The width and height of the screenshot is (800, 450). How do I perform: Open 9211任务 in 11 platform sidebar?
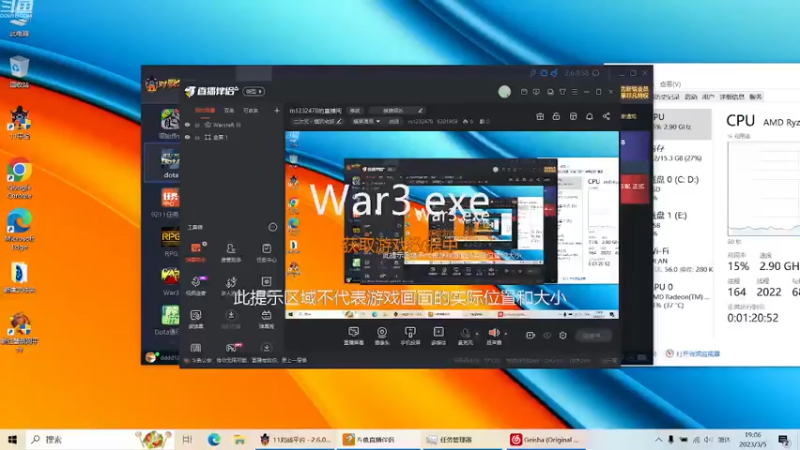165,203
